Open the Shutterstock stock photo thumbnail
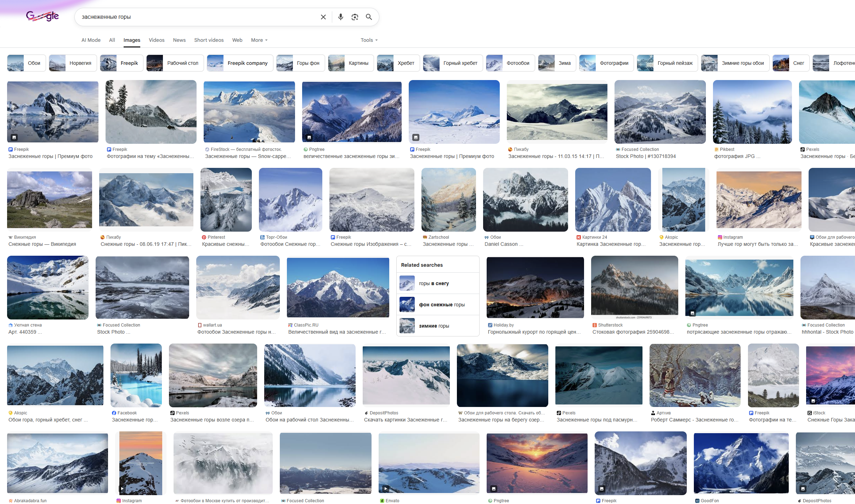The image size is (855, 504). tap(634, 287)
